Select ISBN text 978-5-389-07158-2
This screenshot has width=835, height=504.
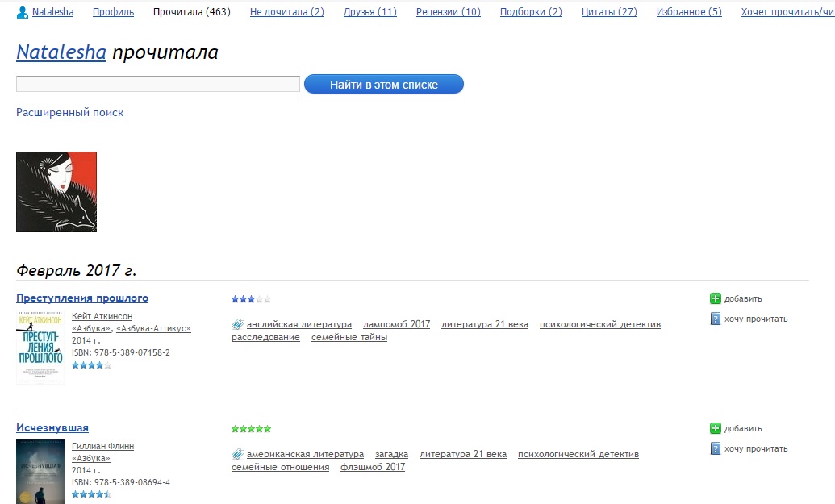pyautogui.click(x=132, y=352)
